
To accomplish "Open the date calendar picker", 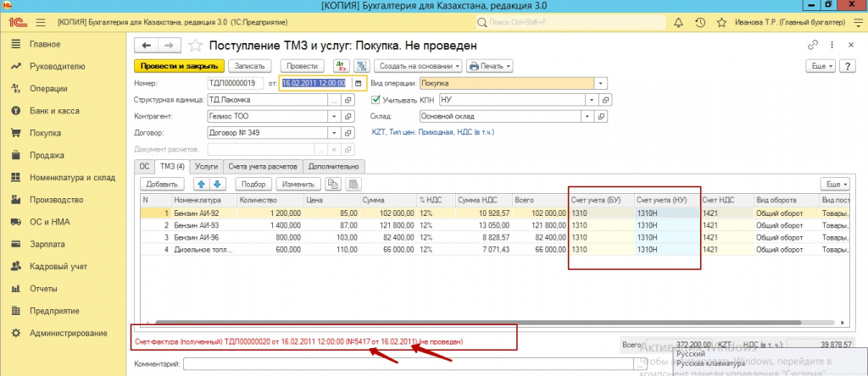I will pos(359,84).
